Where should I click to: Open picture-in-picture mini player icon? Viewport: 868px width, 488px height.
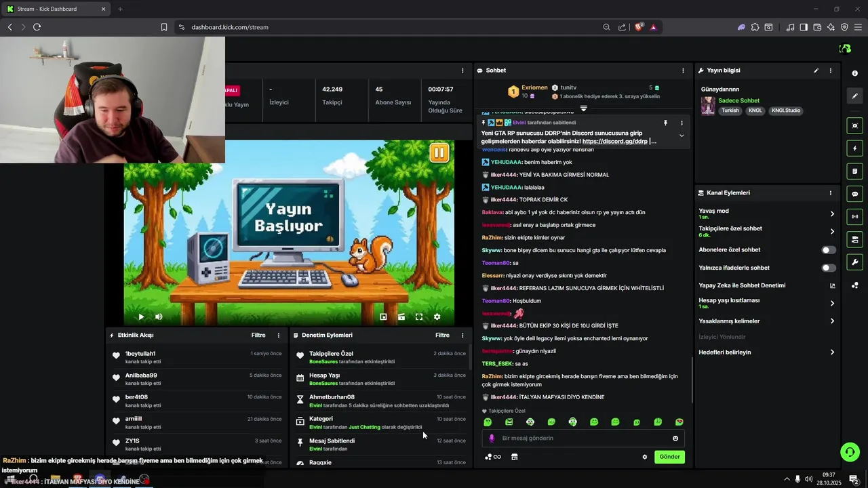[x=383, y=317]
